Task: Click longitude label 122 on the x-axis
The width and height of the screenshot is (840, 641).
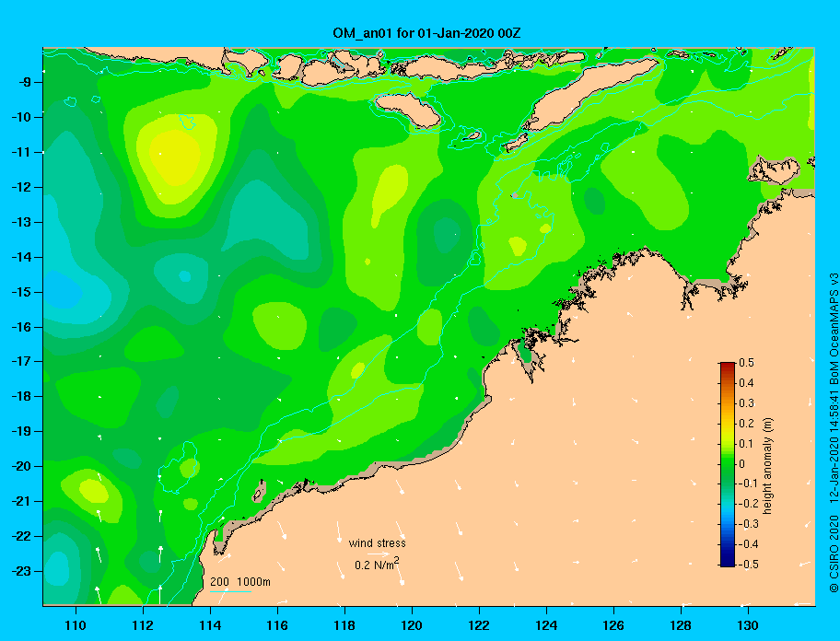Action: pyautogui.click(x=479, y=625)
